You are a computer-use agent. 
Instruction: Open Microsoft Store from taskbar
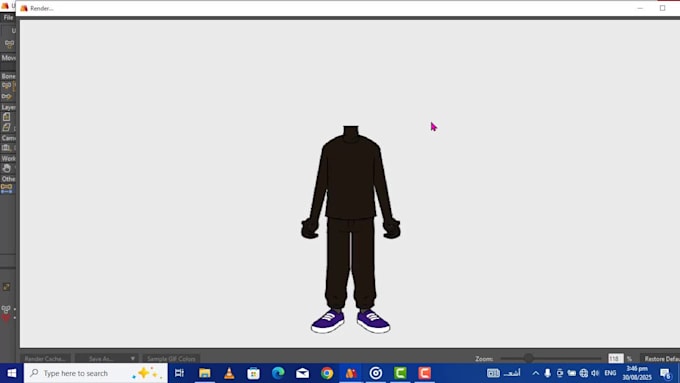pyautogui.click(x=253, y=373)
